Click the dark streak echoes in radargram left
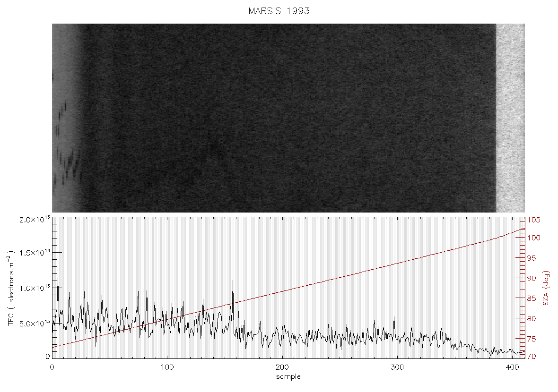 click(65, 149)
